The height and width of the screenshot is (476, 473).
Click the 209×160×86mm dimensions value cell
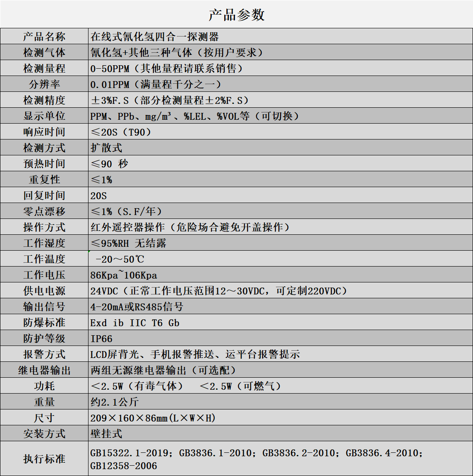(x=281, y=417)
